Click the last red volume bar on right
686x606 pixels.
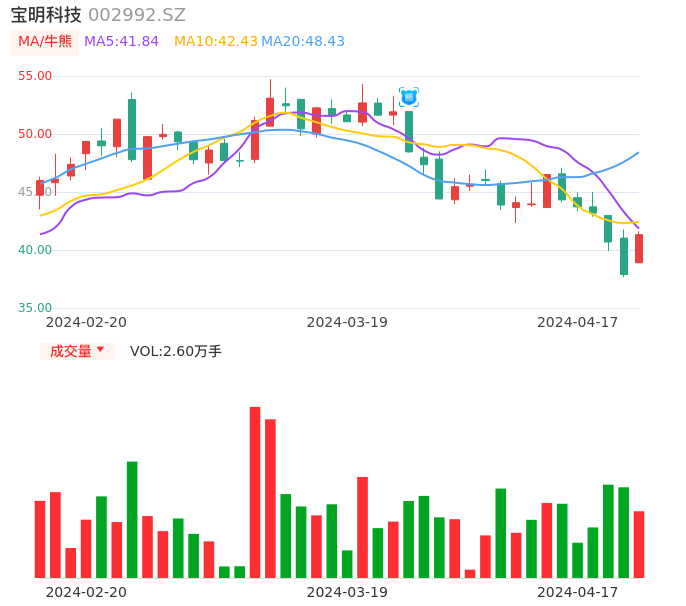(639, 544)
